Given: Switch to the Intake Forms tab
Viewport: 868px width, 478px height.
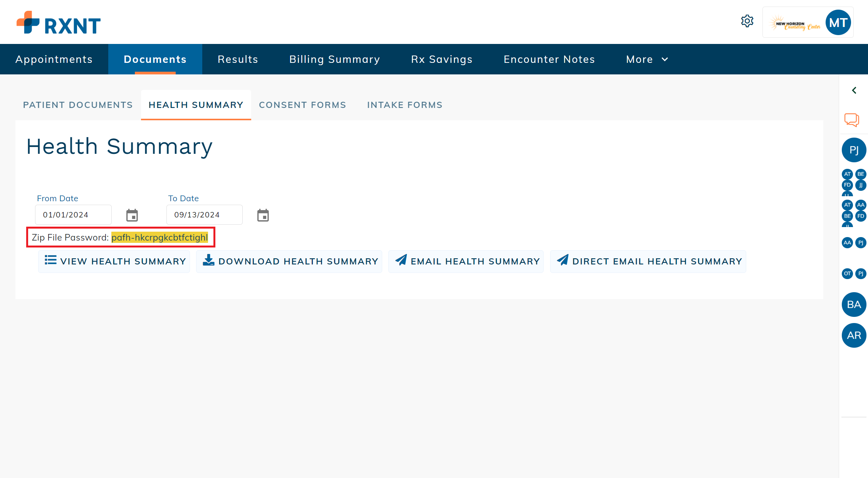Looking at the screenshot, I should [x=405, y=104].
